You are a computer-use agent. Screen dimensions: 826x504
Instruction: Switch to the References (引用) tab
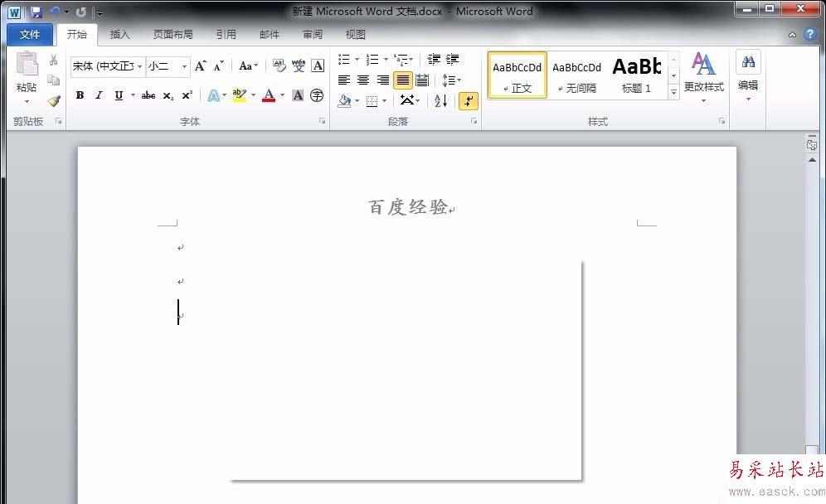pos(226,34)
